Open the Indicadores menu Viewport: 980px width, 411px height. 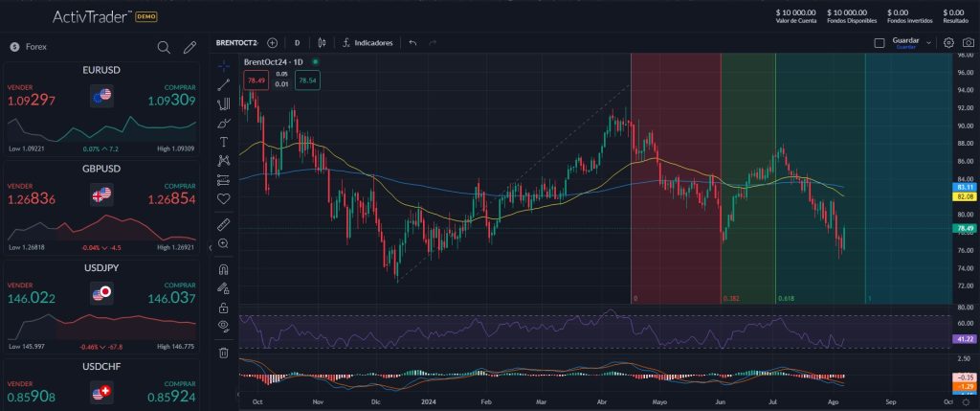(x=367, y=43)
